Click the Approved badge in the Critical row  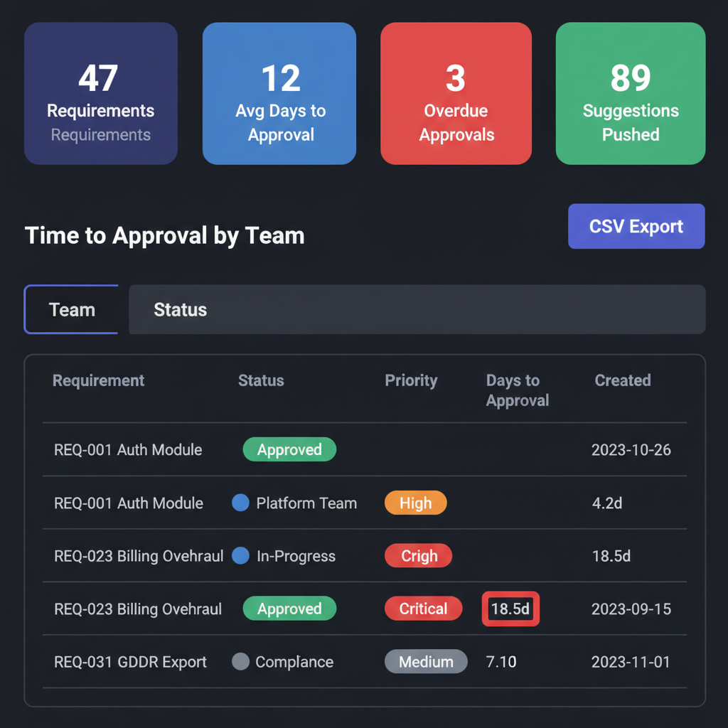tap(290, 609)
